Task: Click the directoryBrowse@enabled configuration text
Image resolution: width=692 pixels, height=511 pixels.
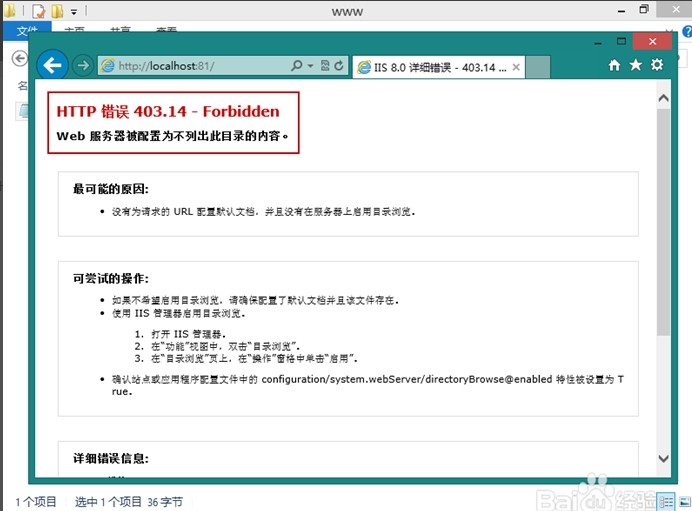Action: pos(406,379)
